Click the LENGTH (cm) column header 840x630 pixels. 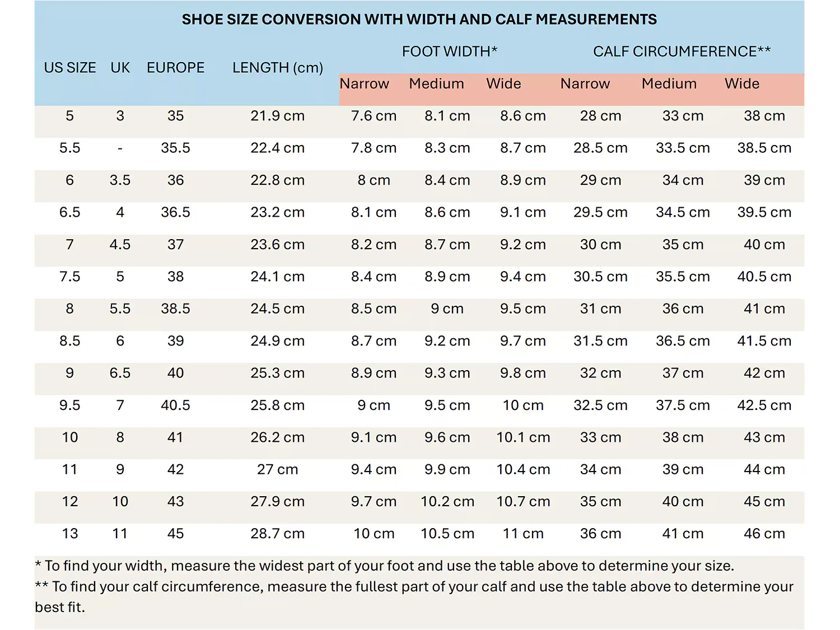coord(278,68)
